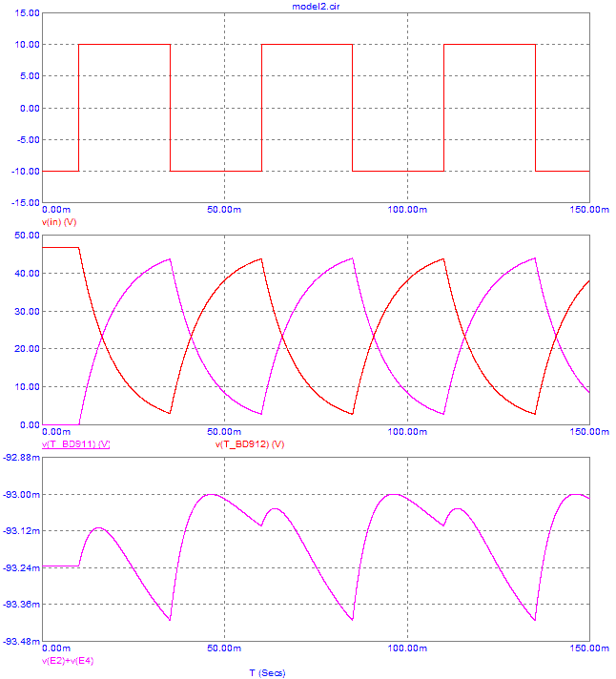Click 50.00m time label on middle plot
The height and width of the screenshot is (679, 616).
click(224, 432)
